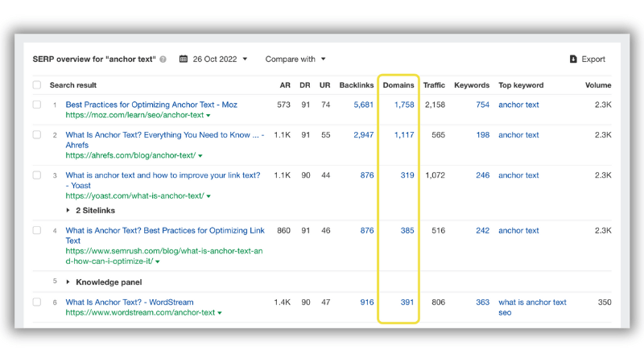Sort by the Backlinks column header

click(x=357, y=85)
